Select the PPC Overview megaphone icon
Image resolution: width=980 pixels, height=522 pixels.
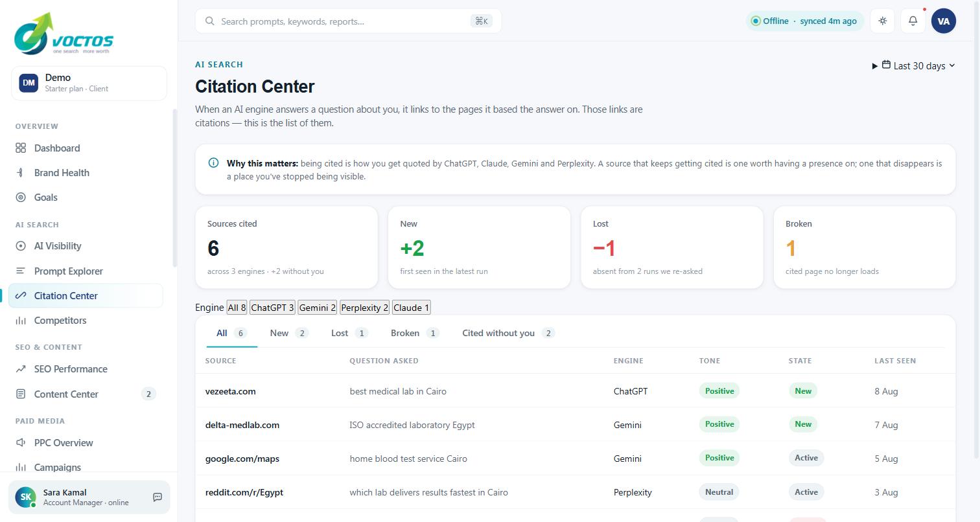(x=21, y=443)
